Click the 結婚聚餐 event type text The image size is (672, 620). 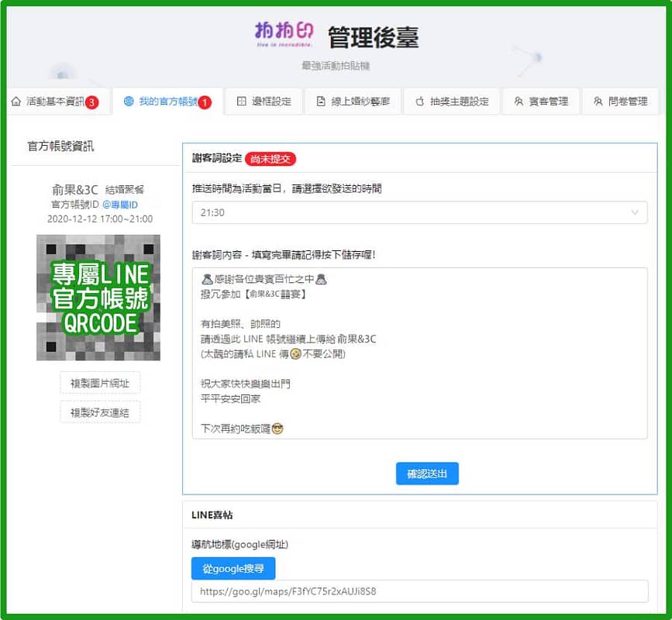125,190
